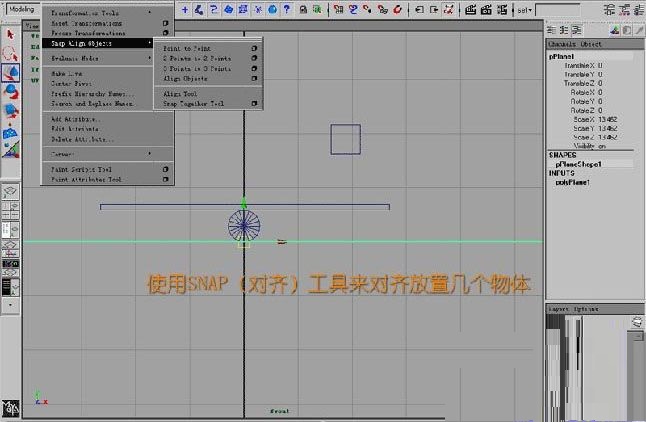
Task: Show the Channel Box sidebar icon
Action: coord(639,9)
